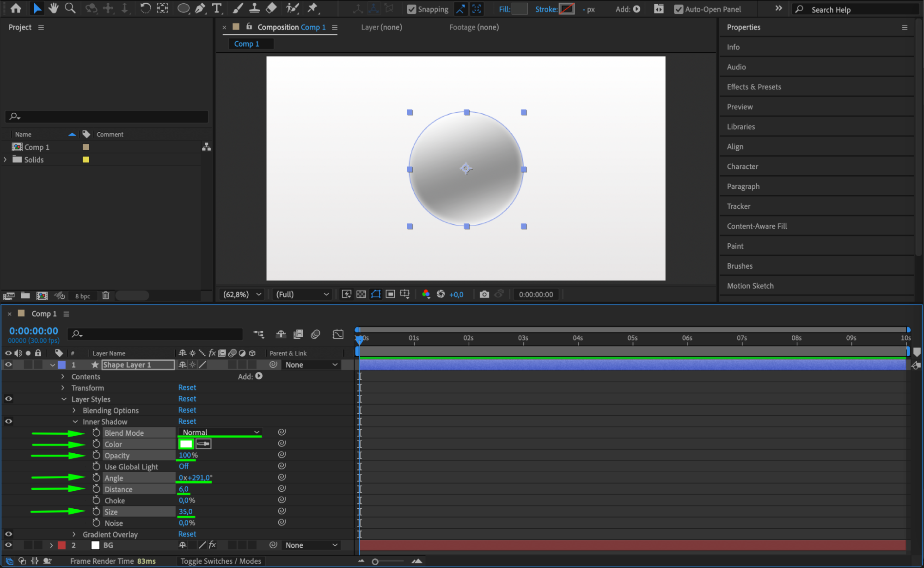Uncheck the Auto-Open Panel checkbox
Image resolution: width=924 pixels, height=568 pixels.
click(678, 9)
